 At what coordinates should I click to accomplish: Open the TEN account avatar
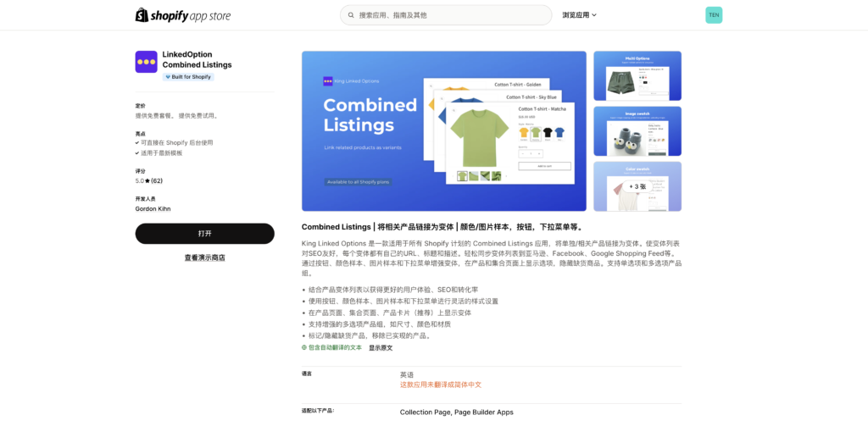pyautogui.click(x=714, y=15)
